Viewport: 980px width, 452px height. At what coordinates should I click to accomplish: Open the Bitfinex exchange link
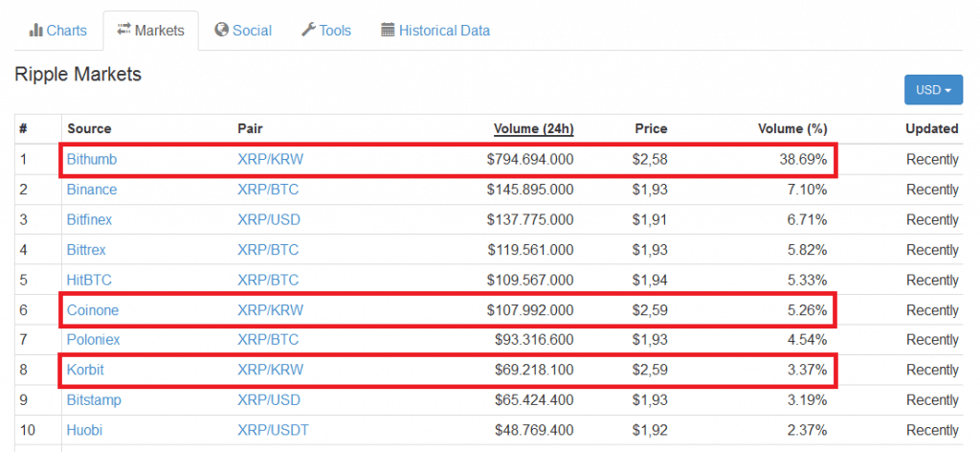coord(89,220)
